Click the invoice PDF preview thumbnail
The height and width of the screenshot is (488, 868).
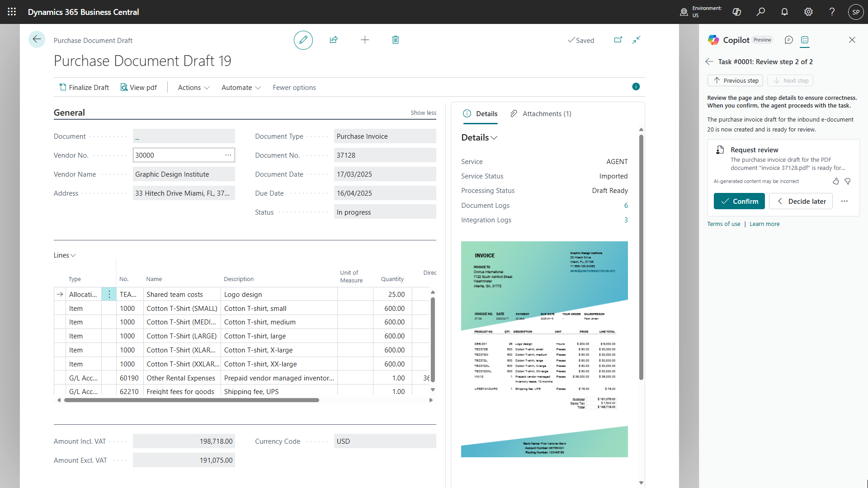[544, 349]
